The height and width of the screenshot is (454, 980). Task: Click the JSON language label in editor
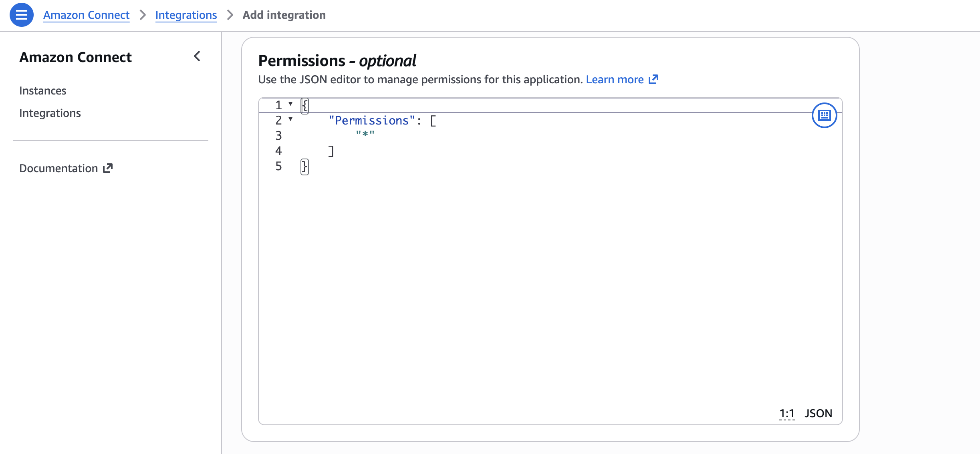click(x=818, y=413)
